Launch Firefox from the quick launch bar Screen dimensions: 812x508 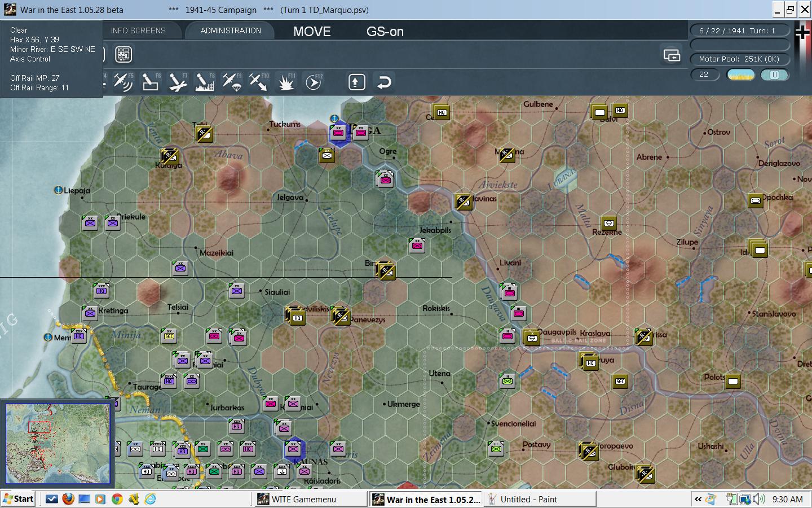(x=68, y=499)
